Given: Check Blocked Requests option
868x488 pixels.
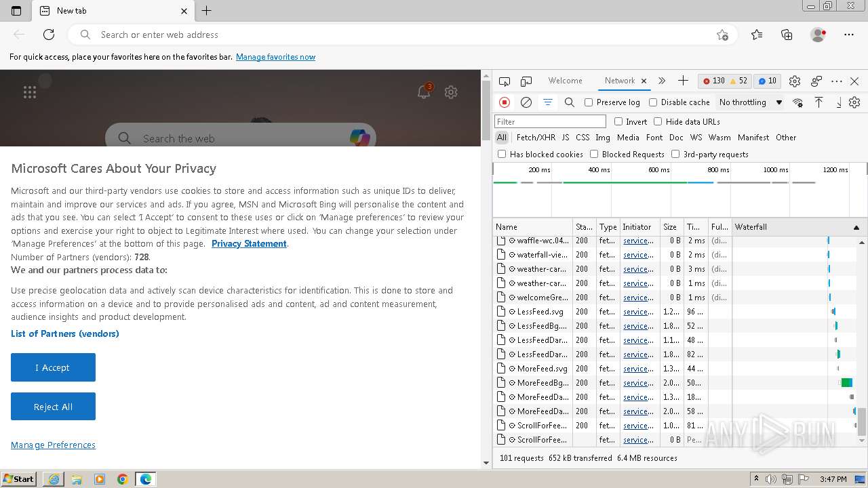Looking at the screenshot, I should 594,154.
